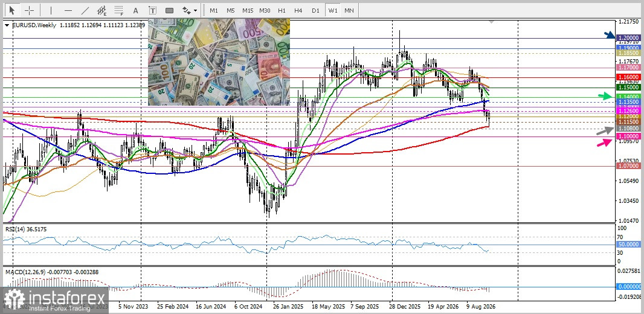The image size is (644, 314).
Task: Click the 1.10800 gray price label
Action: [x=628, y=128]
